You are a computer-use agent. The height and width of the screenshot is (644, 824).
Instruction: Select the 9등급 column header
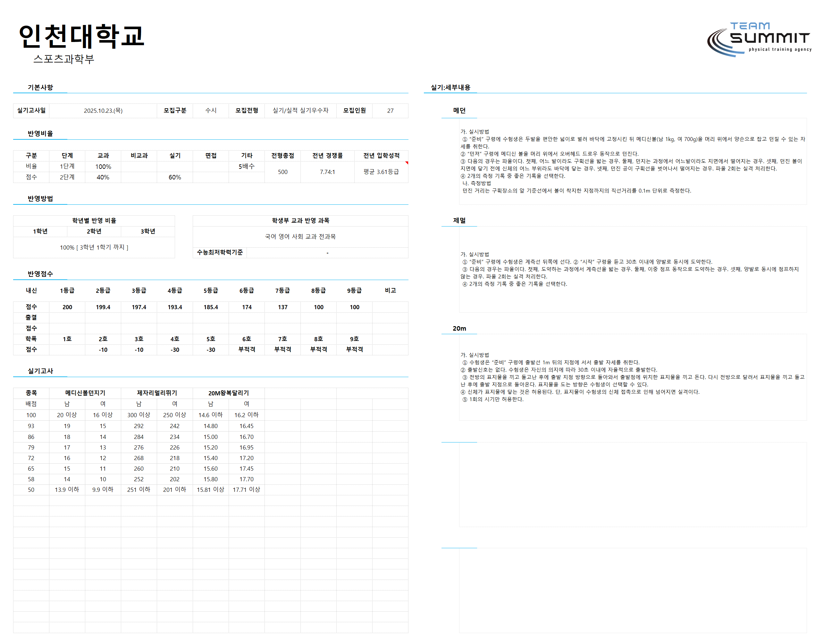(x=354, y=291)
